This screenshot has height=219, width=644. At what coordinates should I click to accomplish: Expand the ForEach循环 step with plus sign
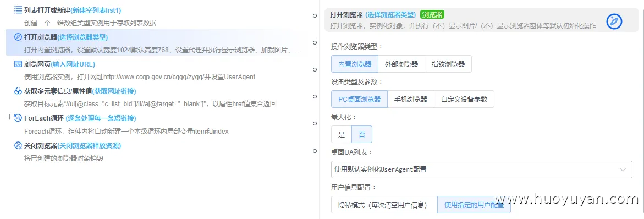[9, 118]
